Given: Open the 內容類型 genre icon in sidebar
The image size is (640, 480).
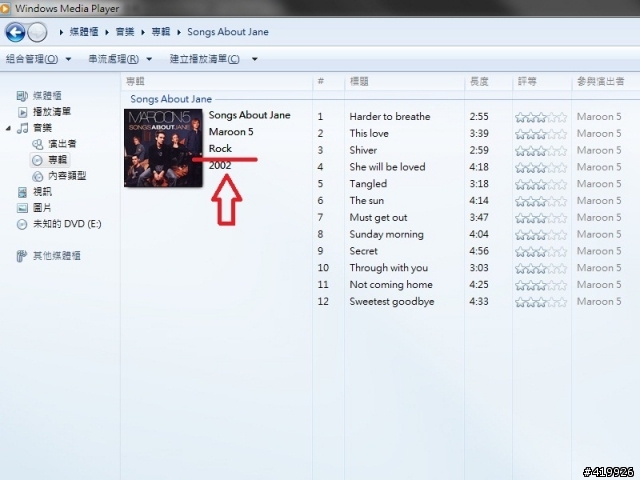Looking at the screenshot, I should coord(38,176).
